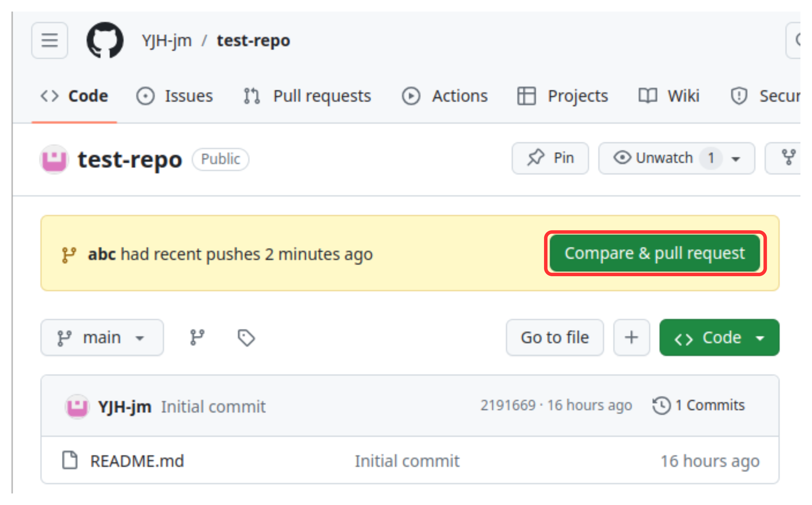Screen dimensions: 812x505
Task: Click the test-repo owner avatar
Action: click(54, 159)
